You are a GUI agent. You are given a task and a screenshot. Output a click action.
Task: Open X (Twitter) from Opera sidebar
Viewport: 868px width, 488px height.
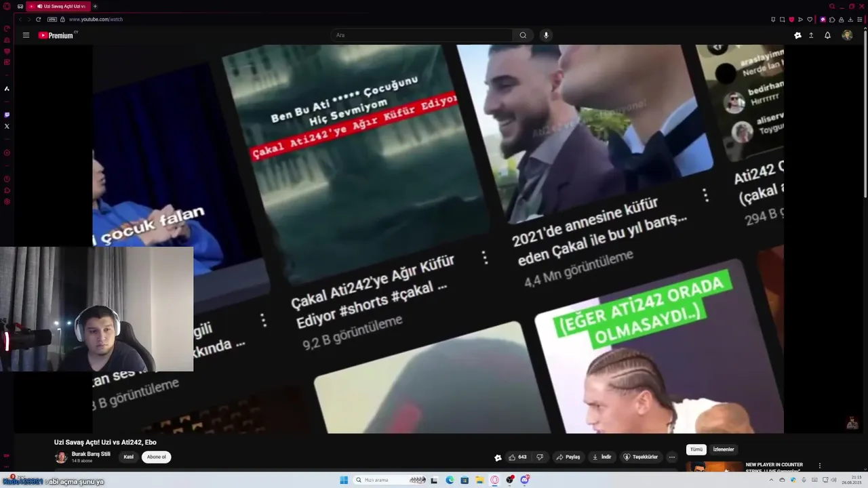pyautogui.click(x=7, y=126)
